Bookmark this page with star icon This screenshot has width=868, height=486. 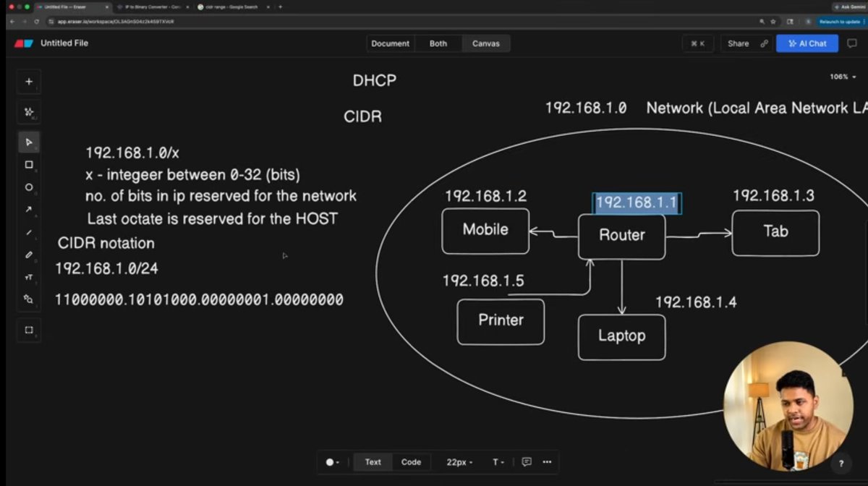pos(773,22)
